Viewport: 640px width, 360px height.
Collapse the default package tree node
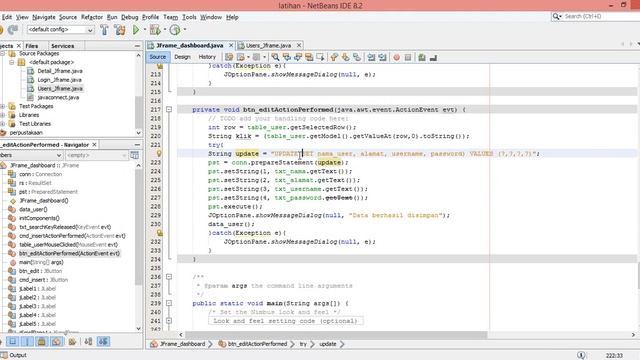[x=12, y=62]
